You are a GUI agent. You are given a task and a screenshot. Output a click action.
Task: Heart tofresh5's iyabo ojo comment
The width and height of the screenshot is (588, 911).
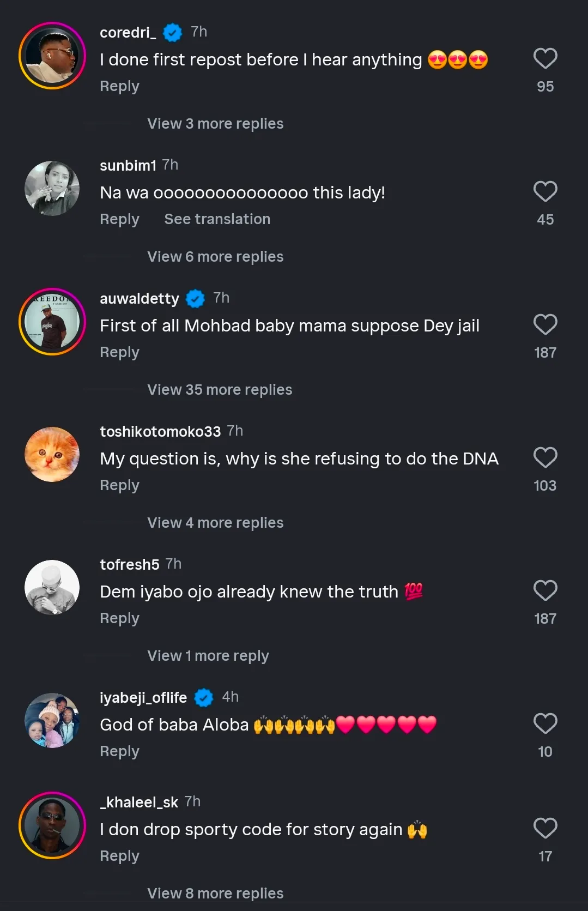(x=545, y=591)
